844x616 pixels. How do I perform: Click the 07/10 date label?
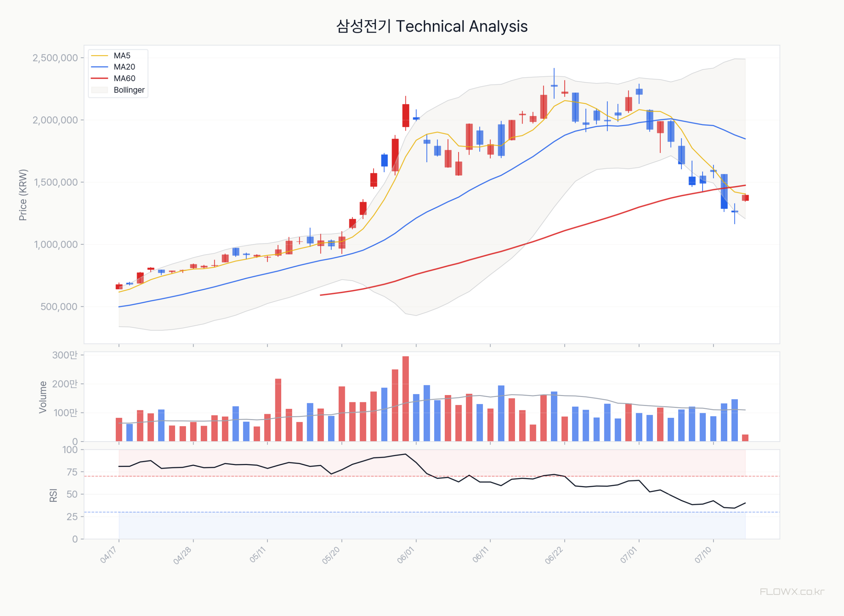(x=704, y=555)
